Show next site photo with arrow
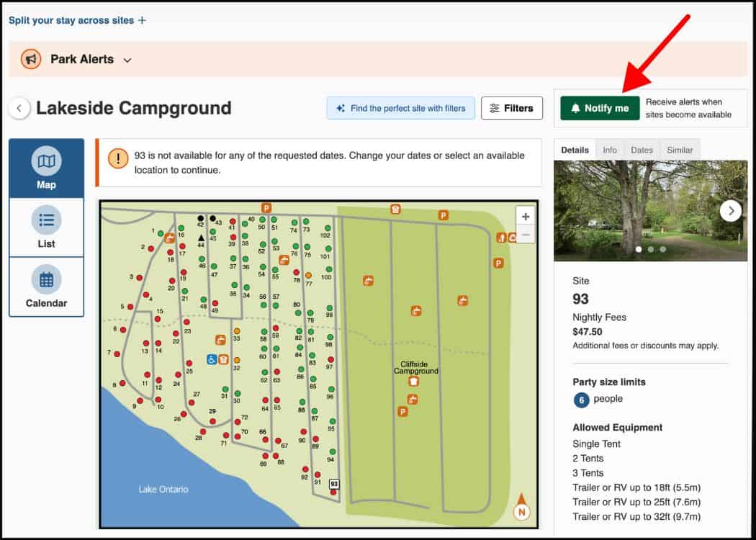756x540 pixels. 731,211
